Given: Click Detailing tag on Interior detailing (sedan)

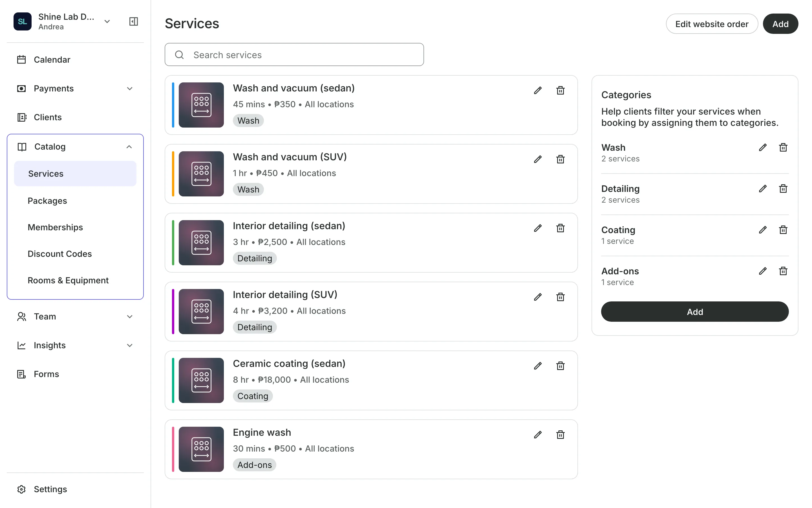Looking at the screenshot, I should [255, 258].
